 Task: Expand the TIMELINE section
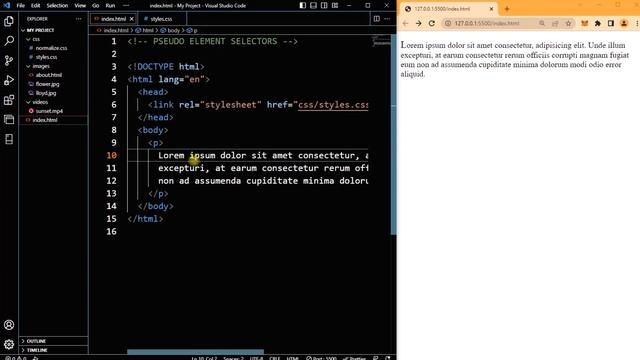53,350
